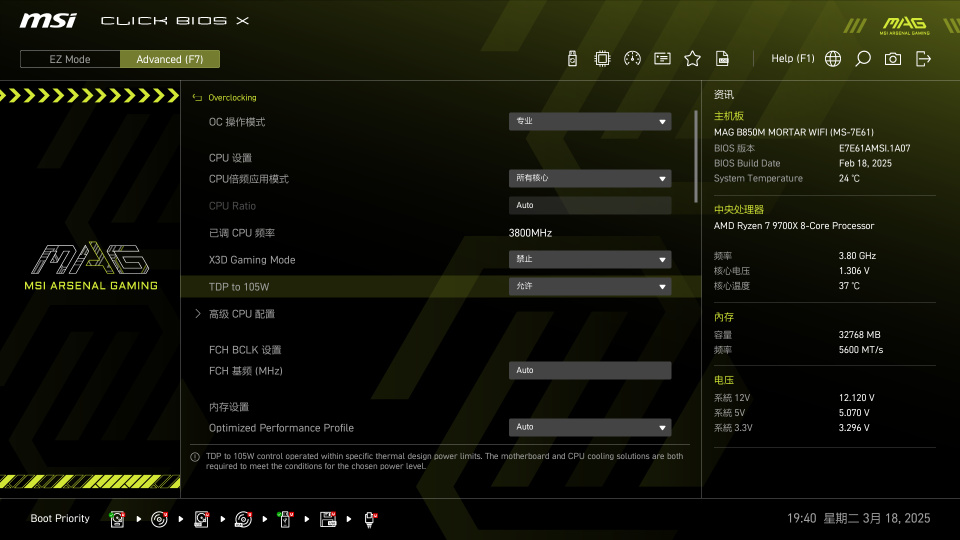Screen dimensions: 960x540
Task: Select the USB hard disk boot icon
Action: [x=201, y=519]
